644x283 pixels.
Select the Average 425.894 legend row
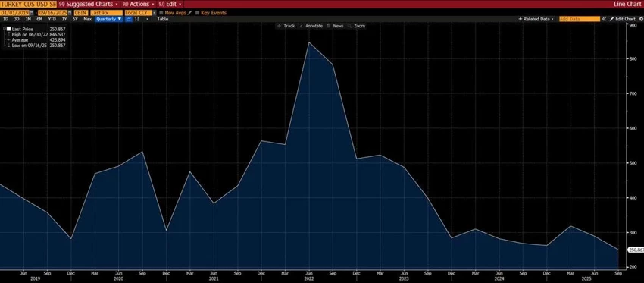pos(36,40)
